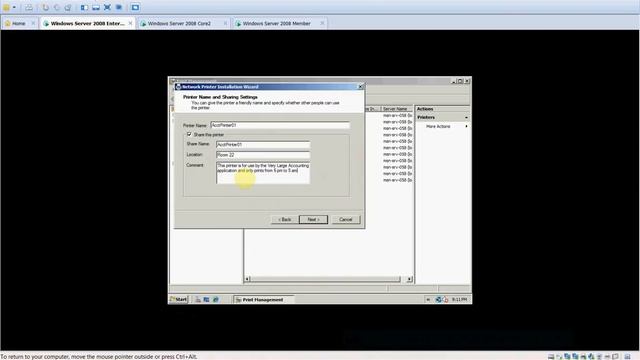The image size is (640, 360).
Task: Click the revert snapshot icon in VMware toolbar
Action: point(57,7)
